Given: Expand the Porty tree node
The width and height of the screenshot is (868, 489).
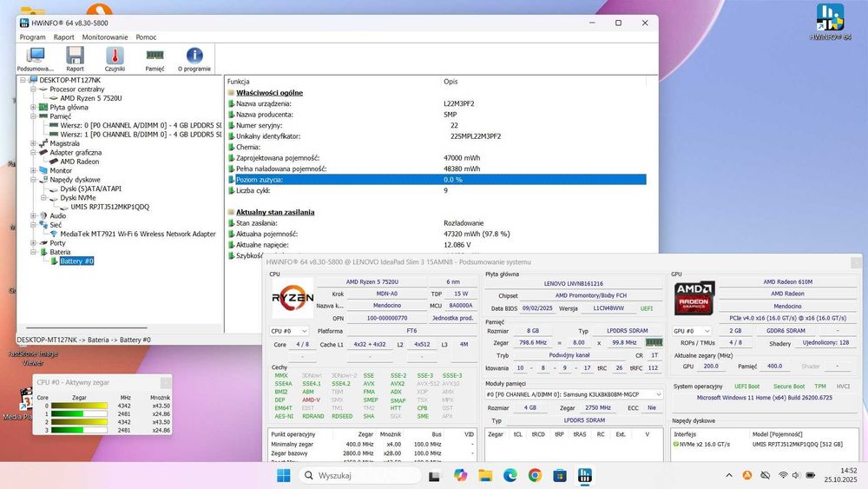Looking at the screenshot, I should (33, 243).
